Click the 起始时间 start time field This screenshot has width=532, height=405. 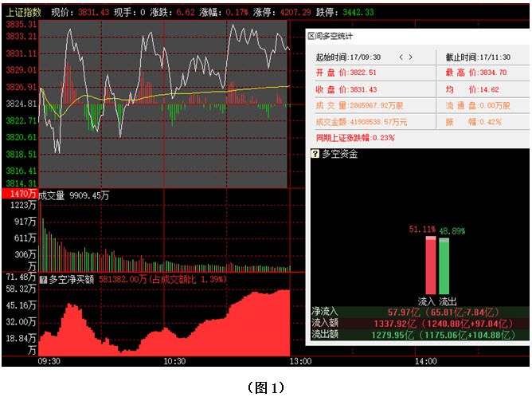point(348,57)
